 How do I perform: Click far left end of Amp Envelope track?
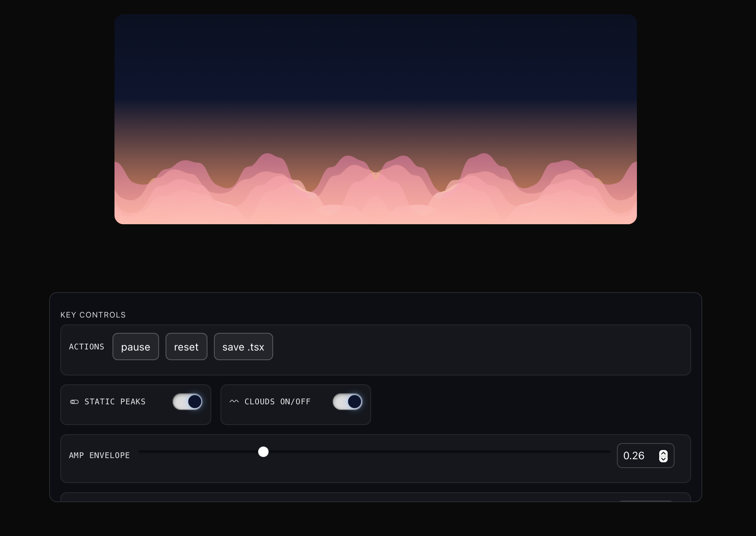coord(140,452)
